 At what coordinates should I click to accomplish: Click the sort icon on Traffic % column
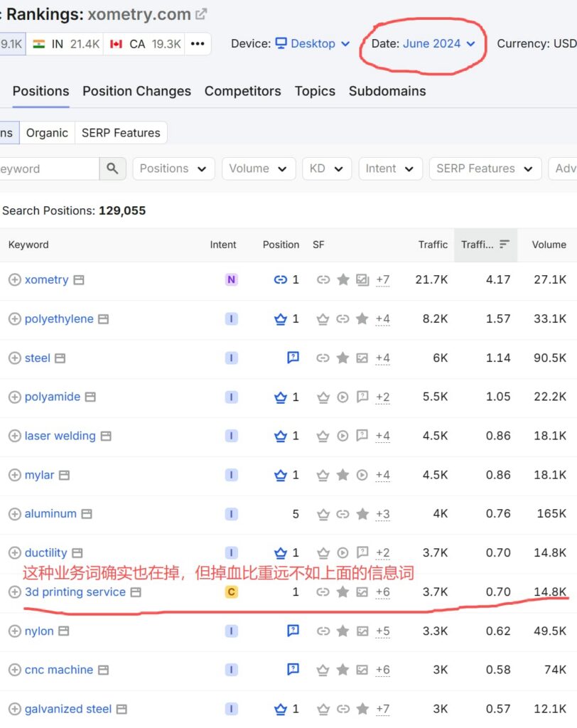[504, 245]
